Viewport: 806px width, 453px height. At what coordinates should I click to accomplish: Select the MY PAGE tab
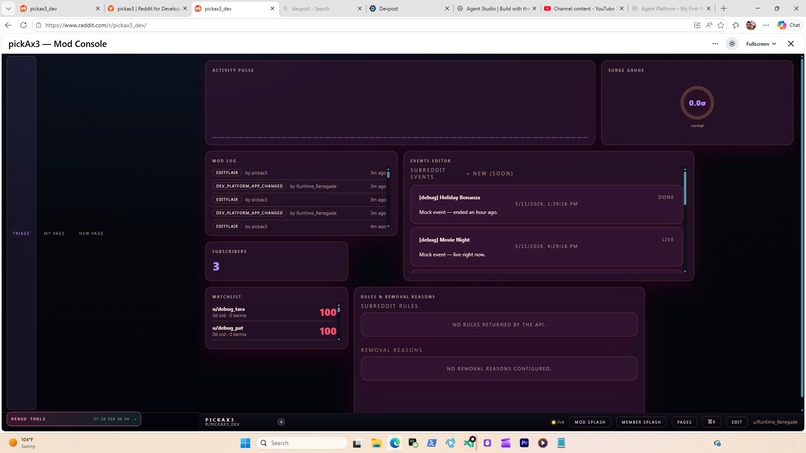(54, 233)
